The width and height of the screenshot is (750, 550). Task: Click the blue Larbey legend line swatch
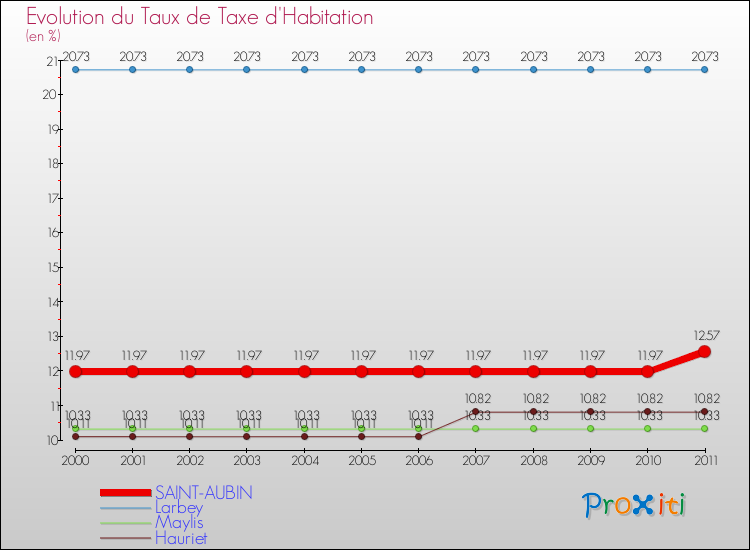pos(126,508)
